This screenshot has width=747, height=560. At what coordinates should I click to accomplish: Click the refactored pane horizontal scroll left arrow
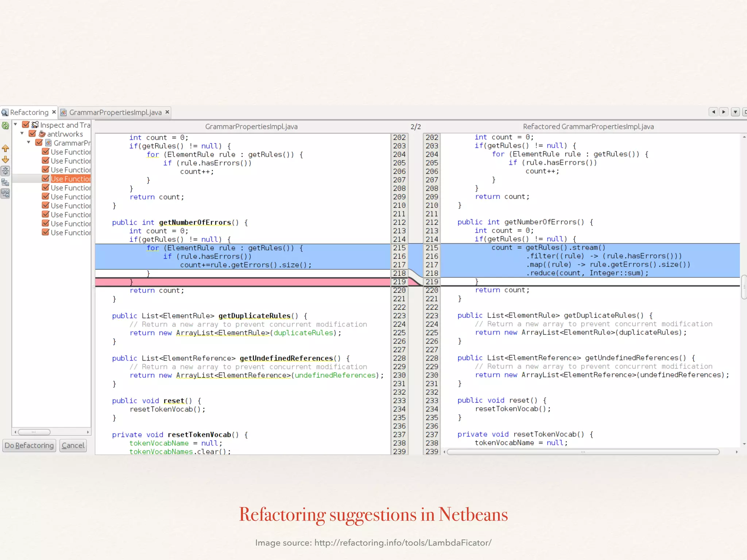coord(444,452)
